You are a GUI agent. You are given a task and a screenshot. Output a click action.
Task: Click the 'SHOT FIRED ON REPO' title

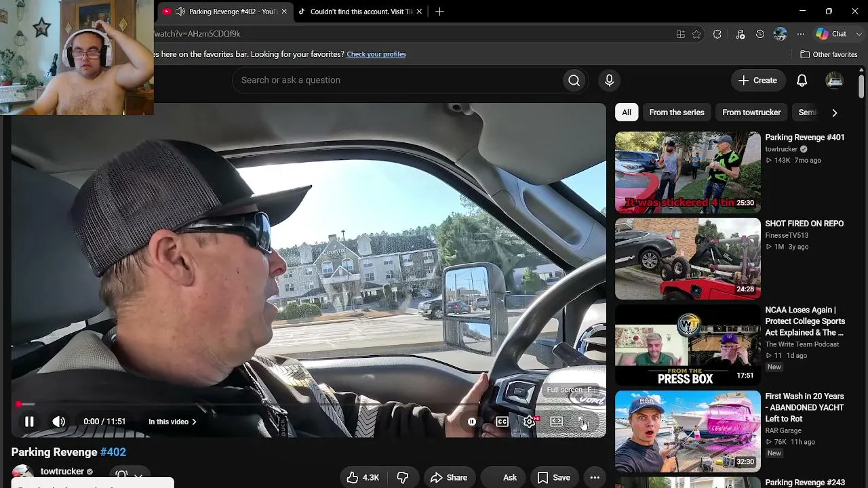coord(804,224)
